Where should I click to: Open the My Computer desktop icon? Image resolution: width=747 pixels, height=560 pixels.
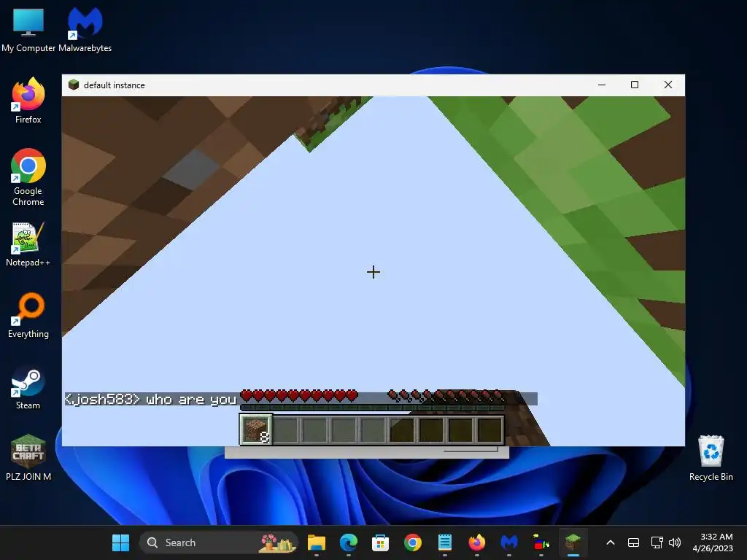click(x=28, y=29)
